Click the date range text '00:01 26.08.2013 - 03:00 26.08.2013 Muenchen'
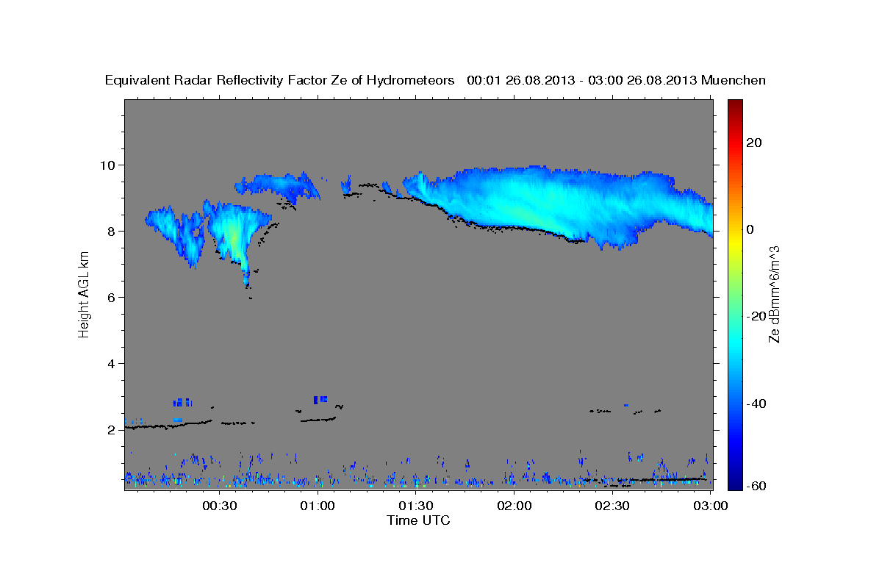882x588 pixels. [x=617, y=80]
